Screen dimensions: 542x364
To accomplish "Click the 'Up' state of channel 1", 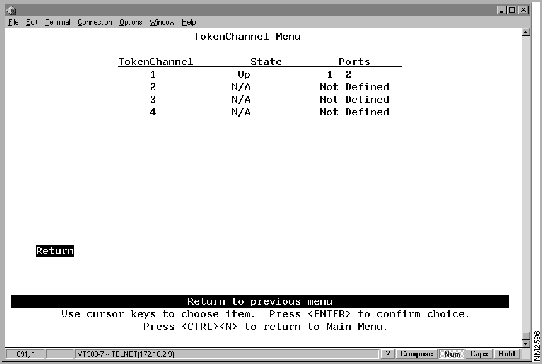I will click(x=244, y=75).
